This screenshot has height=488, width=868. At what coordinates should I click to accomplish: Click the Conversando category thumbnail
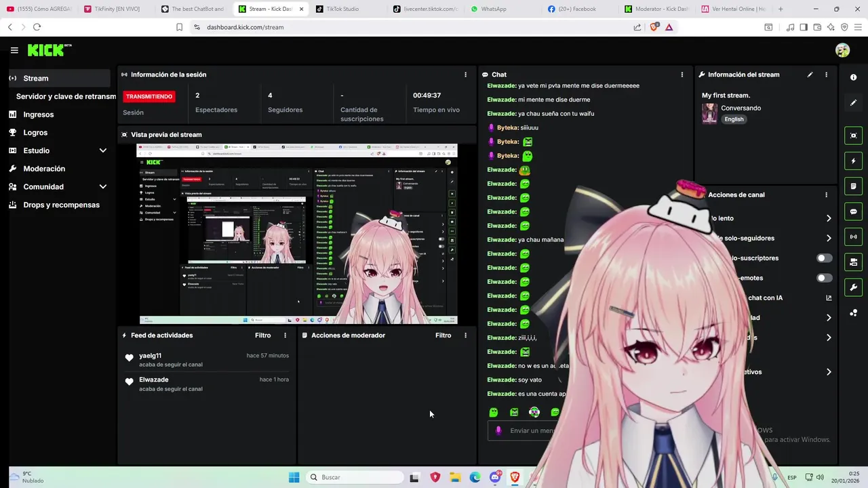(709, 113)
